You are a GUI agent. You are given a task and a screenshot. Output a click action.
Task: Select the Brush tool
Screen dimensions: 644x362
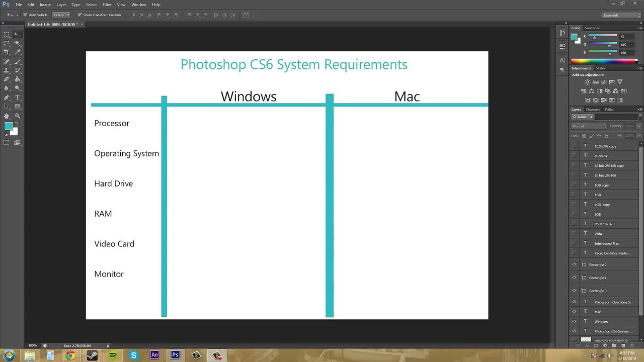point(18,61)
